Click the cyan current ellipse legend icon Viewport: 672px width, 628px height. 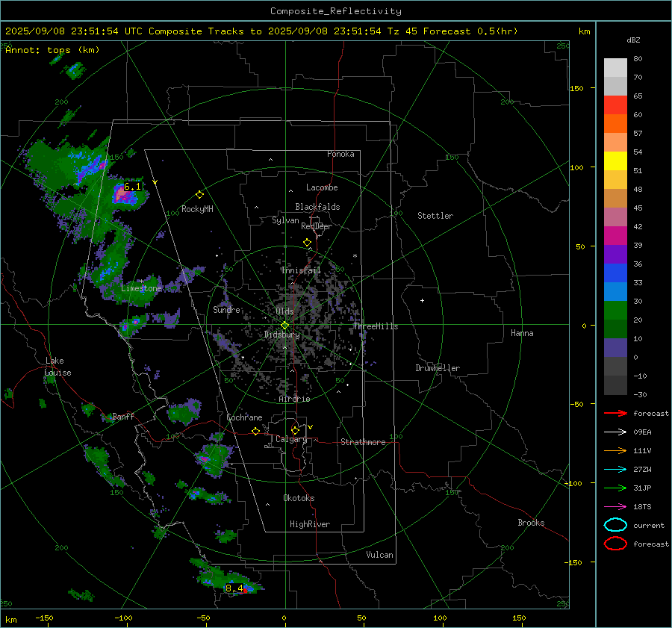(x=615, y=525)
